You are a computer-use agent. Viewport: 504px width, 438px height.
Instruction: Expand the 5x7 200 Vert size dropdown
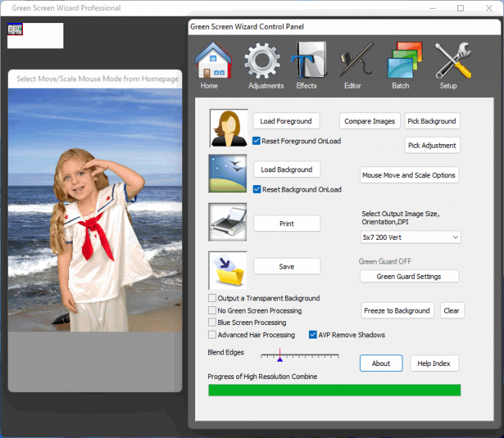[410, 237]
